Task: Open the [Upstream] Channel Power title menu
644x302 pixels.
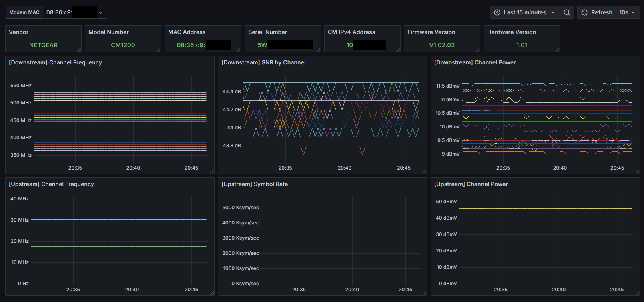Action: click(471, 184)
